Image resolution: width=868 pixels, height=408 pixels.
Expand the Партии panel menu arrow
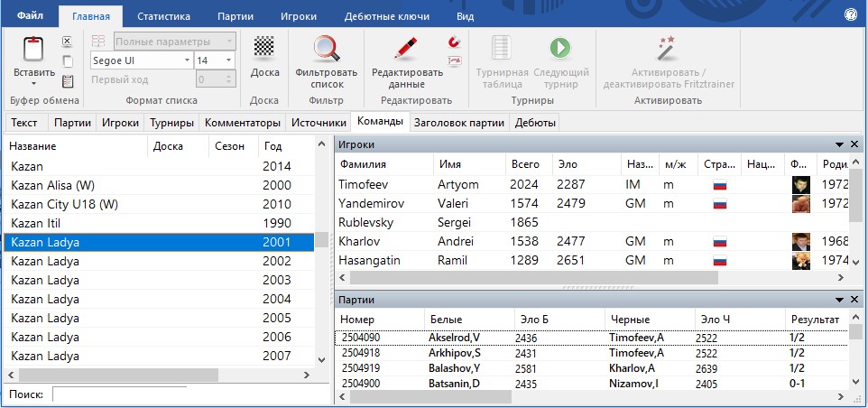tap(840, 300)
